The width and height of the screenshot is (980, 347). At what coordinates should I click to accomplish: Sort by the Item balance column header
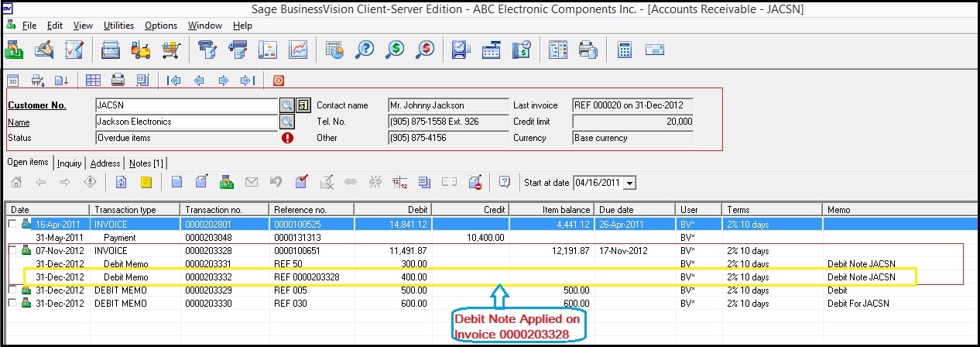551,210
